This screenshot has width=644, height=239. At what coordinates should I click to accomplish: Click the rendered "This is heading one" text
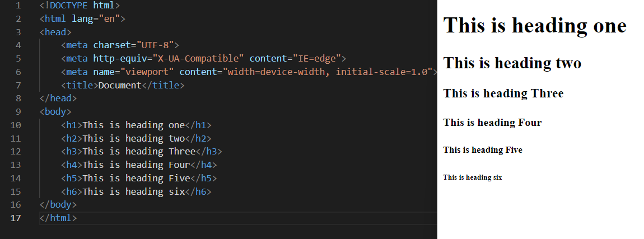pos(535,25)
